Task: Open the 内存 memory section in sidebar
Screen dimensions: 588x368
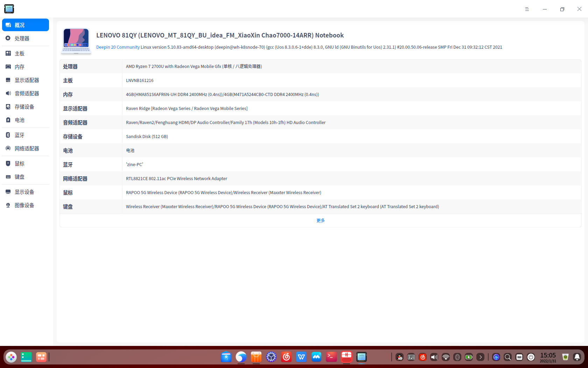Action: (26, 67)
